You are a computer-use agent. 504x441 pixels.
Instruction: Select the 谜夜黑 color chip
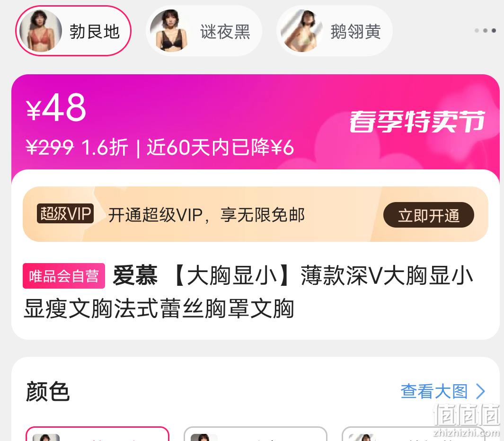(x=204, y=31)
